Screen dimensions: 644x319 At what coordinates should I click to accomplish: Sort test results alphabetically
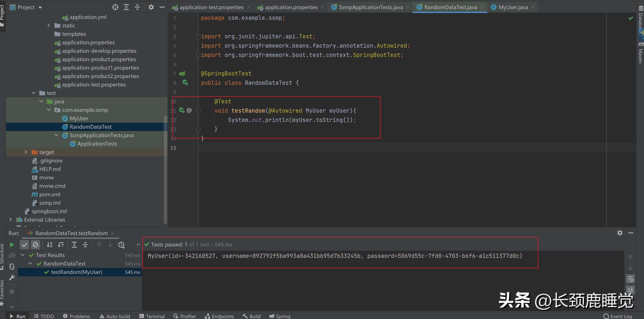(x=49, y=245)
